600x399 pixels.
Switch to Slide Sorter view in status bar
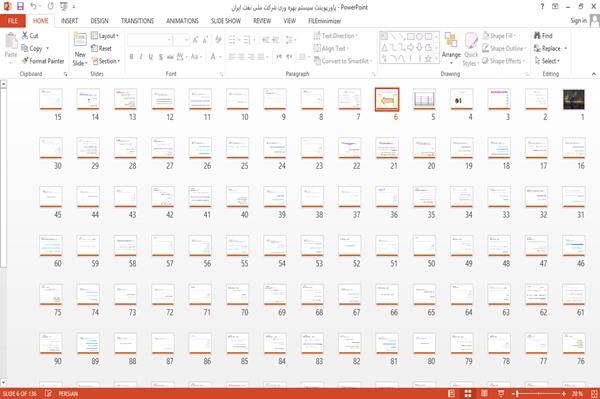click(x=468, y=393)
